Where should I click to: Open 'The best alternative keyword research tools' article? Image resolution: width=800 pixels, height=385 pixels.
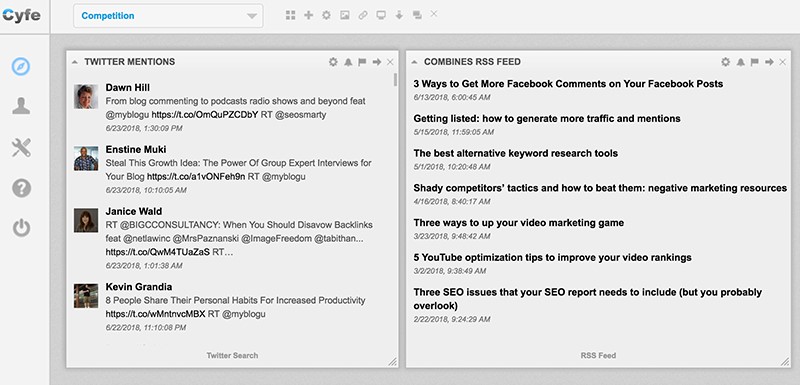[516, 153]
